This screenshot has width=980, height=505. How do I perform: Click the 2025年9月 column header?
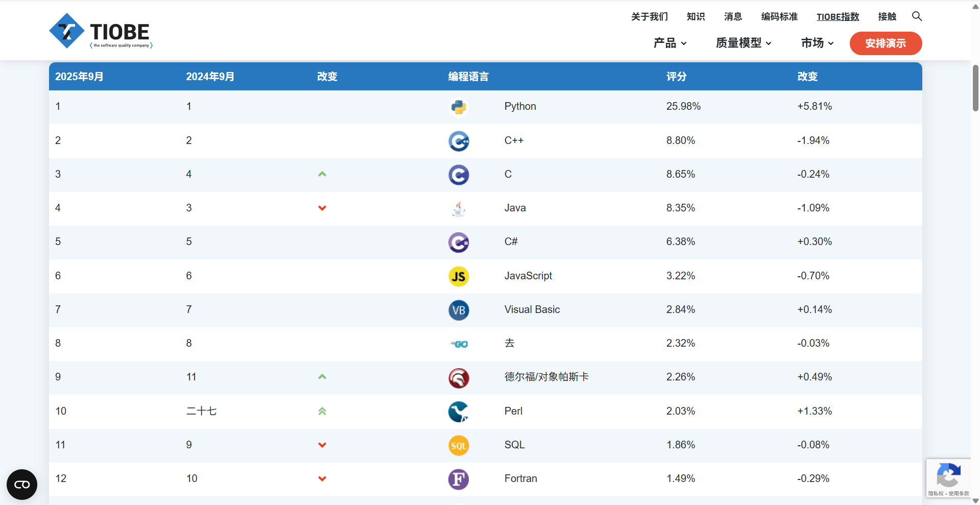coord(79,77)
